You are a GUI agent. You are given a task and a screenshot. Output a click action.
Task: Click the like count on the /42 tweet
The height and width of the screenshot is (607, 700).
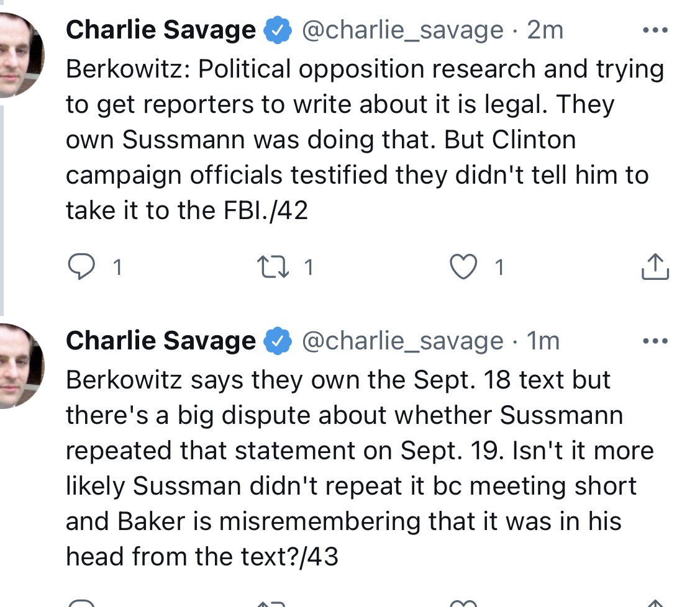499,268
